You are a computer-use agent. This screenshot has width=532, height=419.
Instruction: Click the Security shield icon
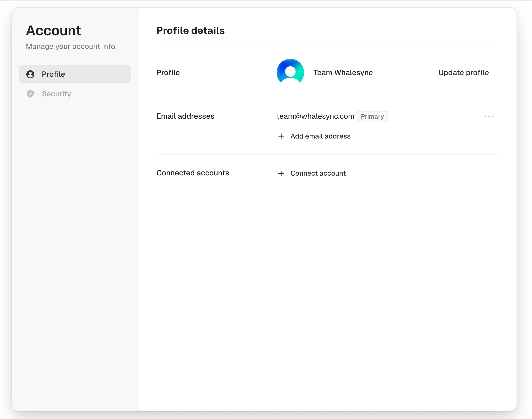[x=30, y=94]
